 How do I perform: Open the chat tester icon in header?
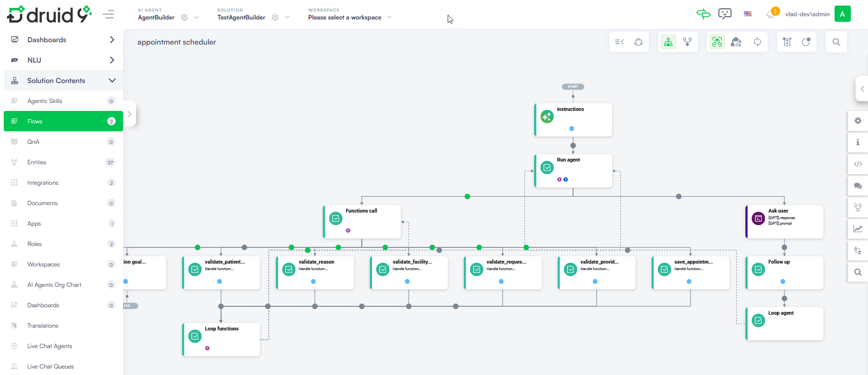coord(724,14)
